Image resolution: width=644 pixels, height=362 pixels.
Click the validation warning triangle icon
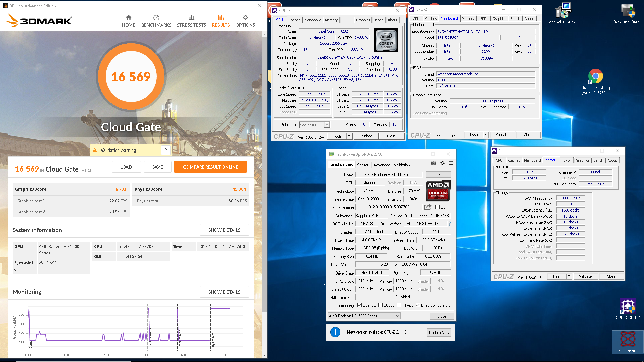pyautogui.click(x=95, y=150)
